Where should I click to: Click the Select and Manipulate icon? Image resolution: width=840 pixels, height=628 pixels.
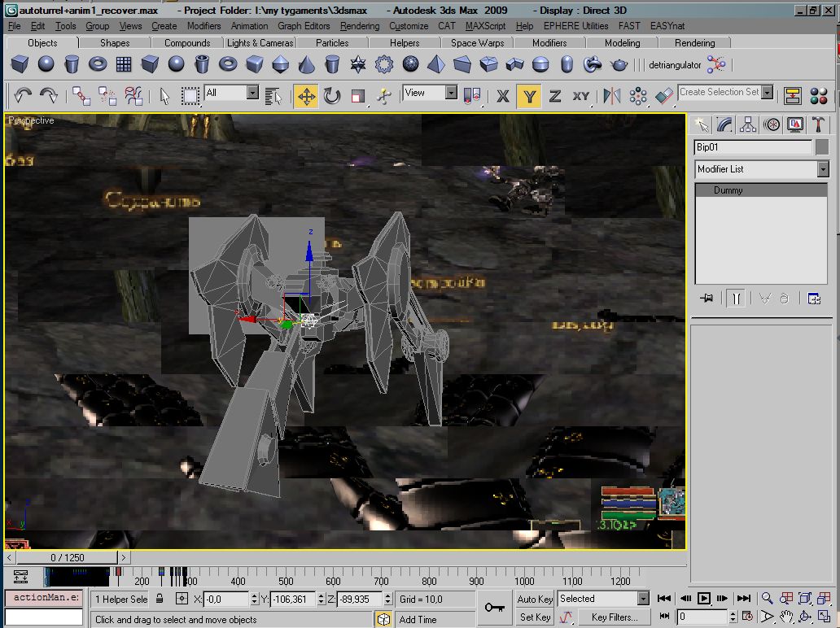(x=384, y=96)
